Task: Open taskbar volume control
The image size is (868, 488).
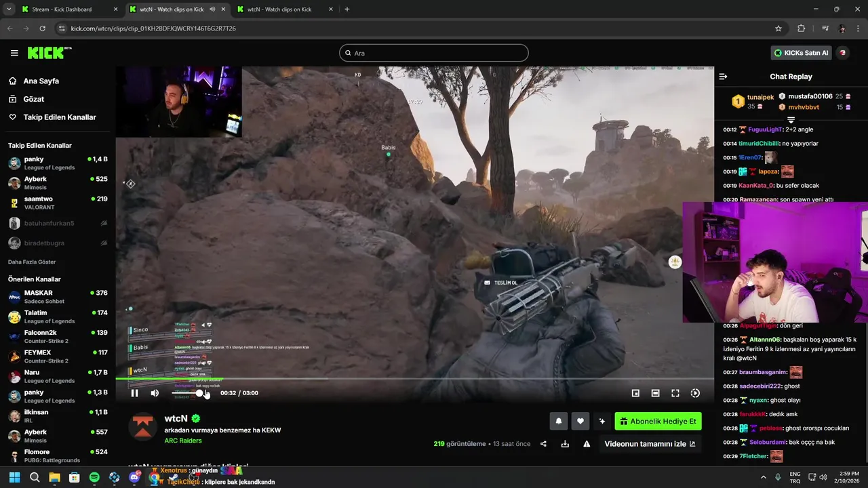Action: click(x=823, y=477)
